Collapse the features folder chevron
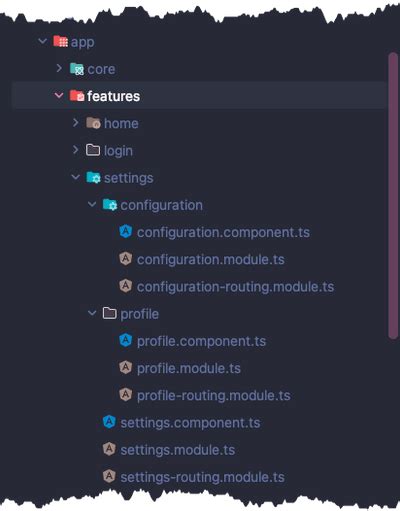 [x=59, y=96]
